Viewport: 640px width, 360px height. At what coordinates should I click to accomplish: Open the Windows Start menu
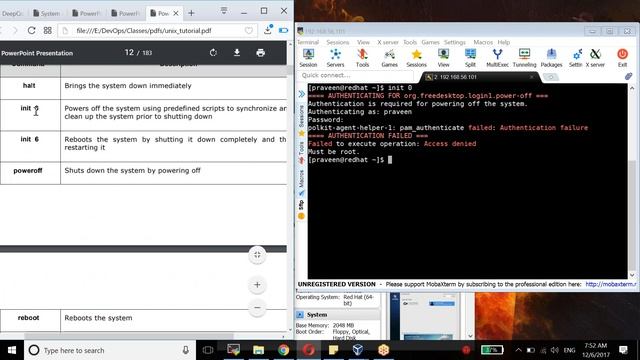(x=12, y=350)
